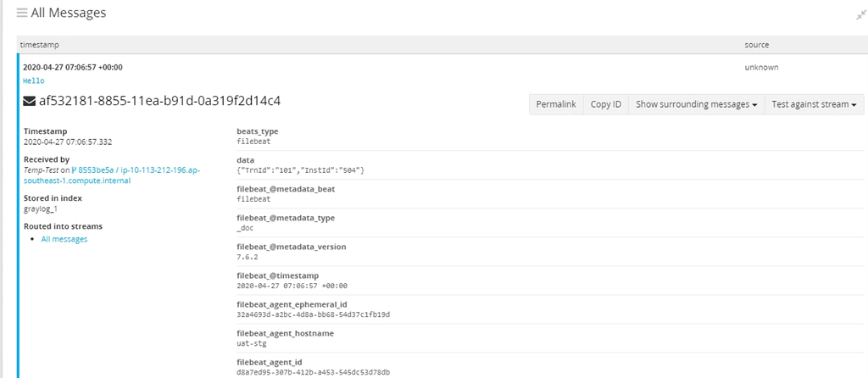Viewport: 868px width, 378px height.
Task: Click the filebeat_@metadata_version field name
Action: click(291, 247)
